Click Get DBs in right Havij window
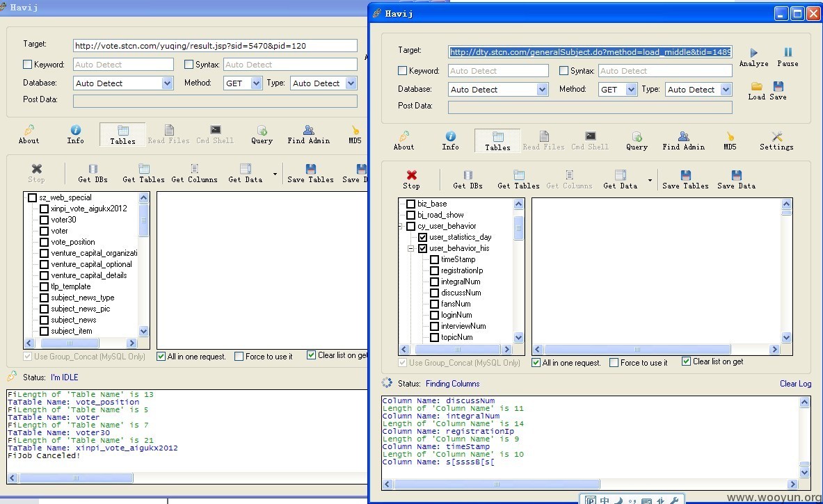This screenshot has width=823, height=504. (x=468, y=179)
